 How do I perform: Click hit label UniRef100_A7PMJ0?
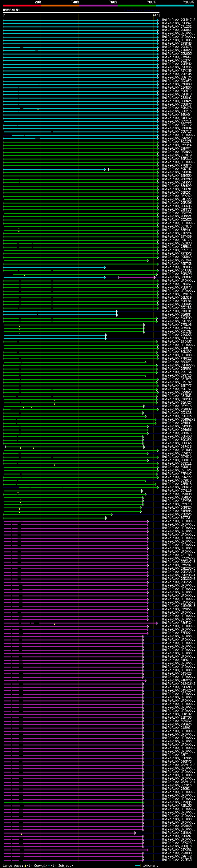(177, 349)
